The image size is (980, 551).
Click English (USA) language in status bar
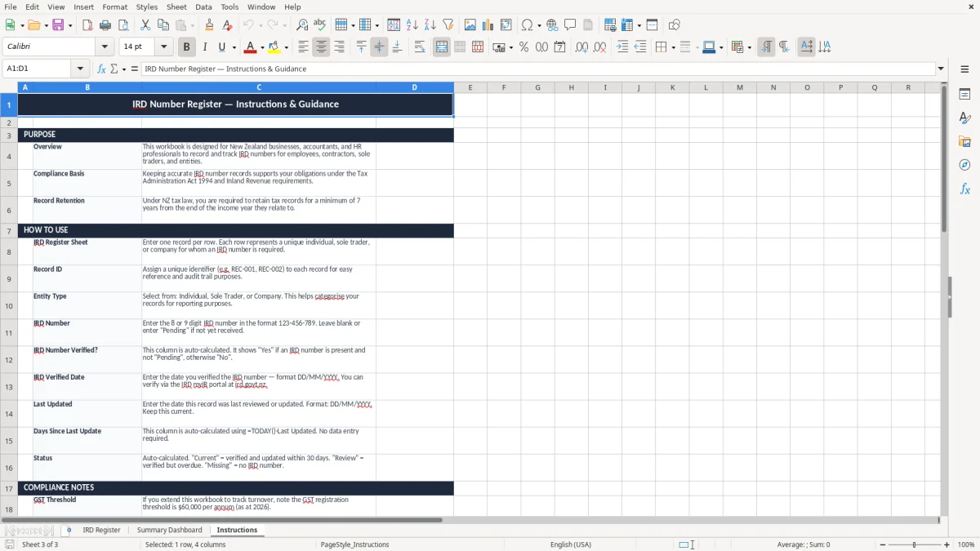[570, 544]
